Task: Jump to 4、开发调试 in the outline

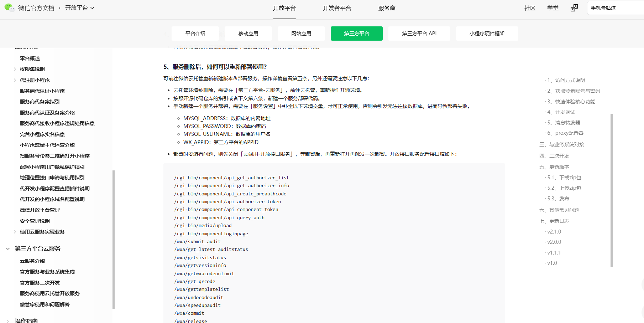Action: [x=561, y=112]
